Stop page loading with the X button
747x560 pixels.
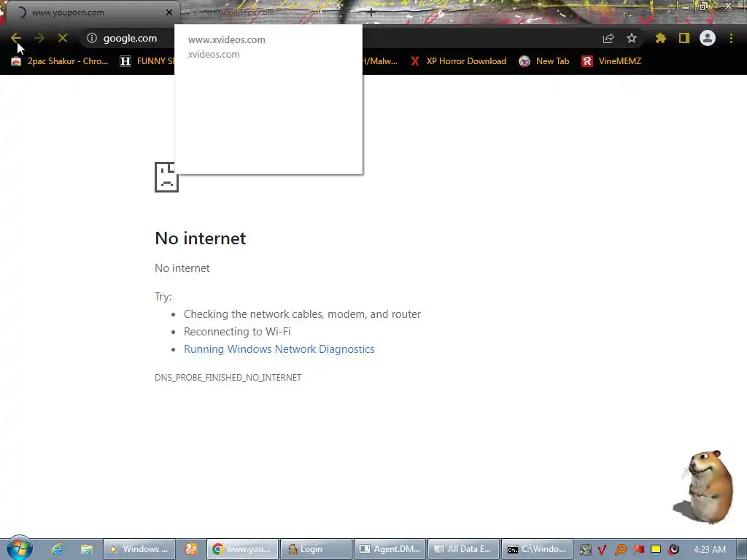(63, 38)
